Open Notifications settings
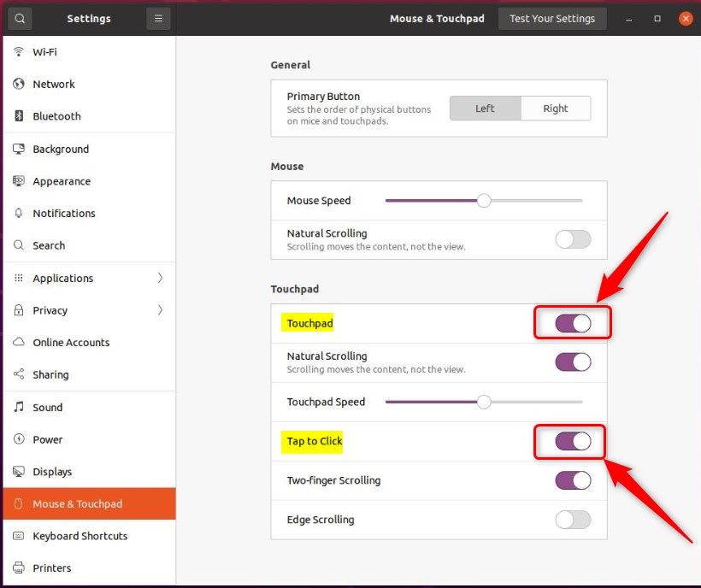This screenshot has height=588, width=701. point(64,213)
